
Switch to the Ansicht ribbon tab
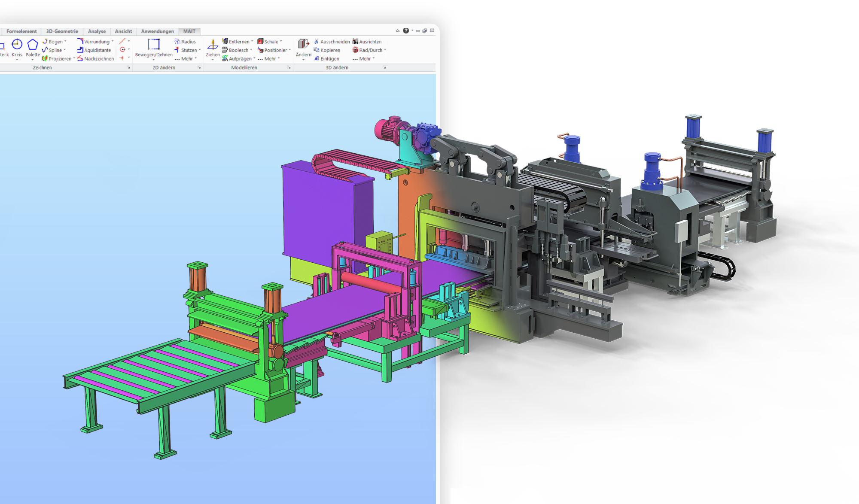[x=123, y=31]
